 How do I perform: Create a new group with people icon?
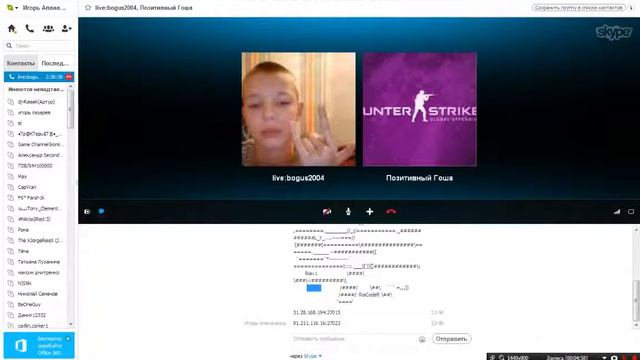click(48, 29)
